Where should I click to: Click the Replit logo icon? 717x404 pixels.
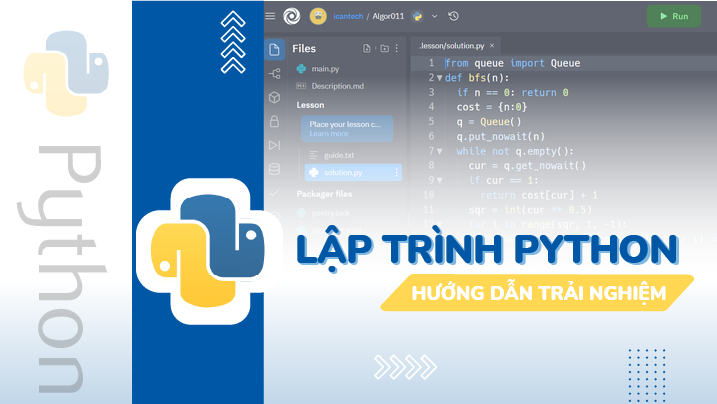(291, 16)
